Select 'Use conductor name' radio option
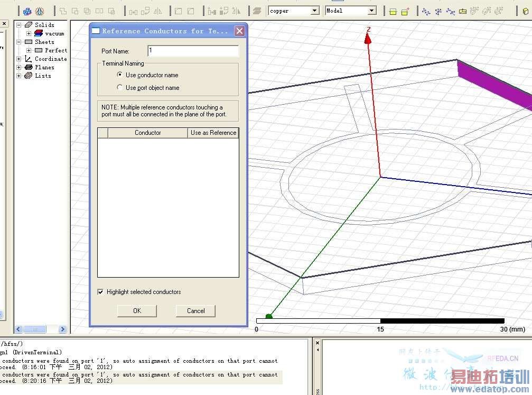The width and height of the screenshot is (532, 395). click(120, 75)
